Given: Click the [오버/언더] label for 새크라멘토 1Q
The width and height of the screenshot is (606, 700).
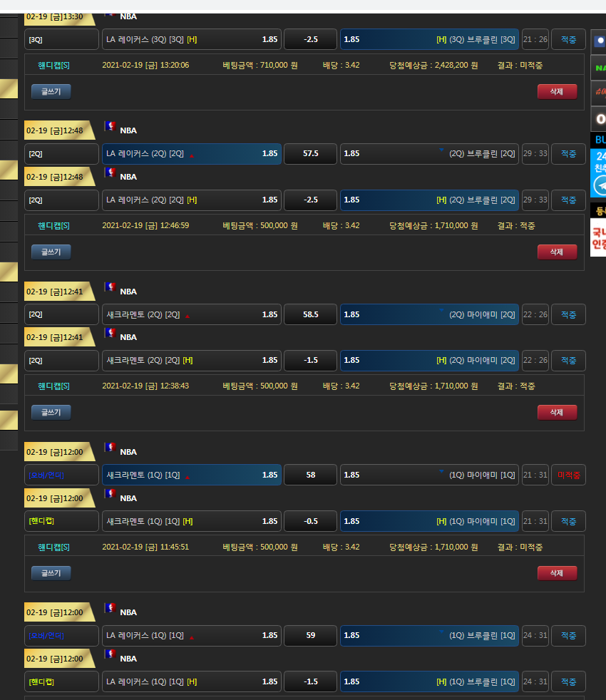Looking at the screenshot, I should [x=61, y=475].
